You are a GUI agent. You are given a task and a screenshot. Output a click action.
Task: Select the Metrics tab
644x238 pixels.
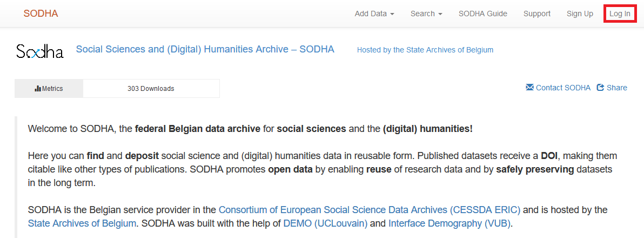[x=49, y=88]
